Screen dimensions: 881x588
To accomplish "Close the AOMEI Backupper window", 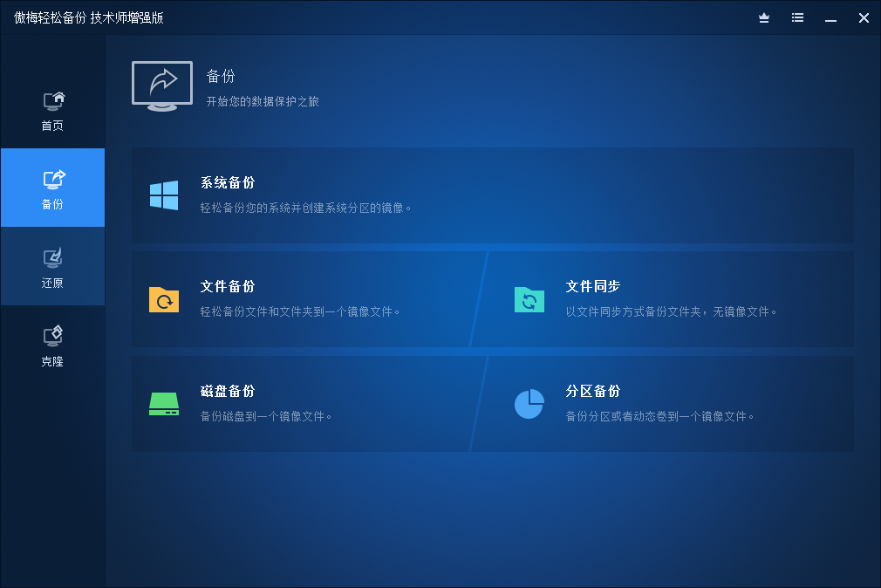I will point(864,18).
